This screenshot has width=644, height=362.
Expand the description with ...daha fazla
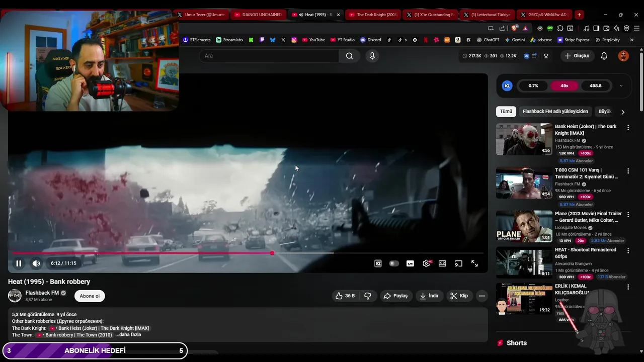128,335
